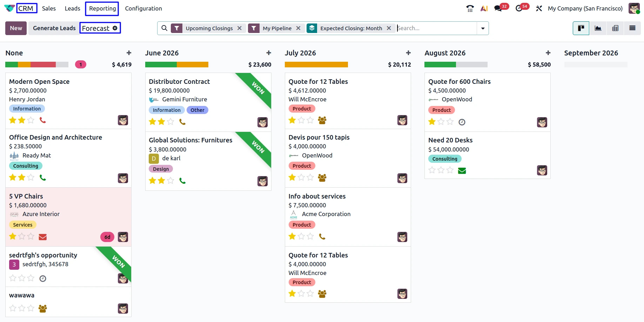Image resolution: width=644 pixels, height=322 pixels.
Task: Click into the Search input field
Action: [x=436, y=28]
